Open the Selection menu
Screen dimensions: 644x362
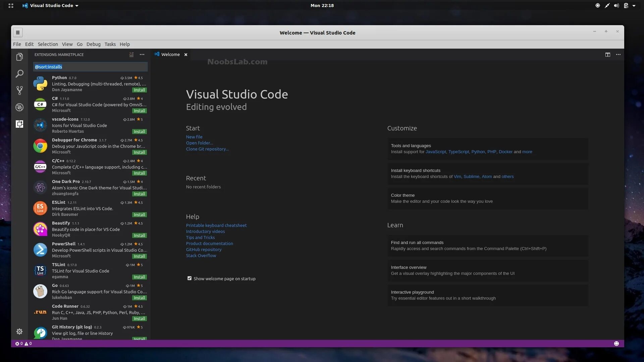tap(48, 44)
